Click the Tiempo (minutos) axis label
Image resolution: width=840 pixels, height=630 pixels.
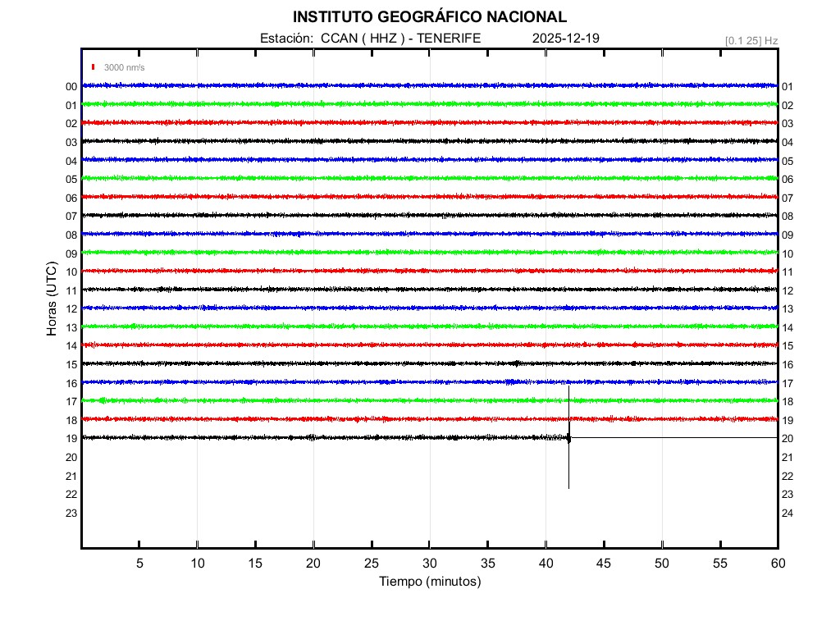tap(429, 582)
